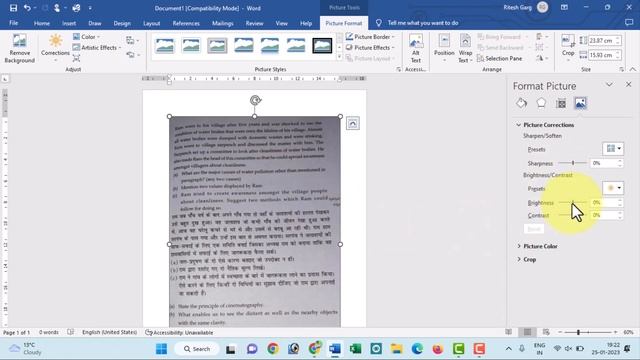The width and height of the screenshot is (640, 360).
Task: Open the Picture Effects dropdown
Action: (x=370, y=47)
